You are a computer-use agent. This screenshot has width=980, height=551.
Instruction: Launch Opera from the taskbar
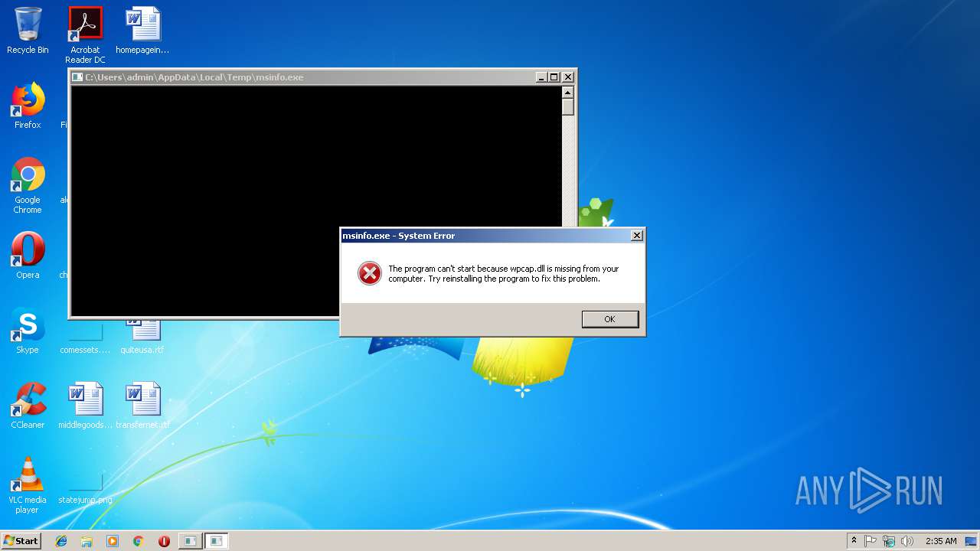click(164, 541)
